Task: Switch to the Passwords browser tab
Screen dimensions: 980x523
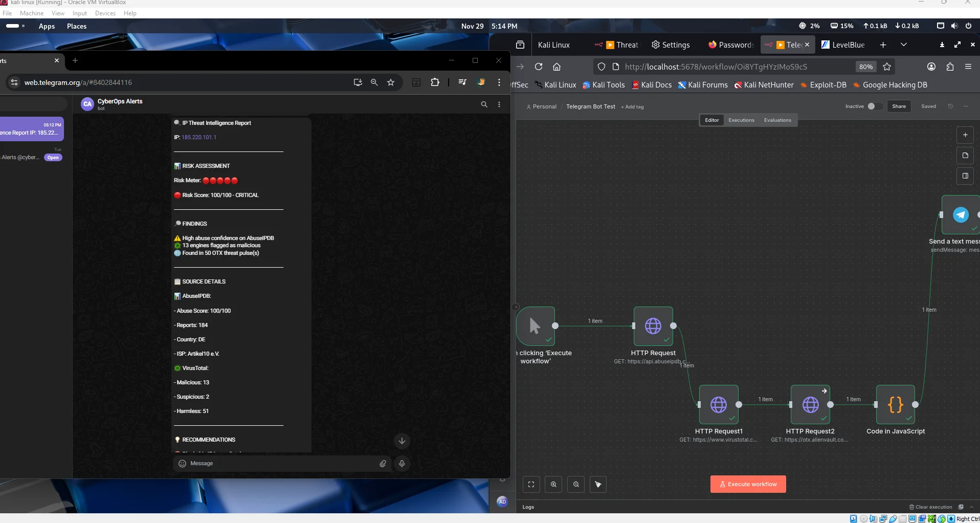Action: tap(730, 45)
